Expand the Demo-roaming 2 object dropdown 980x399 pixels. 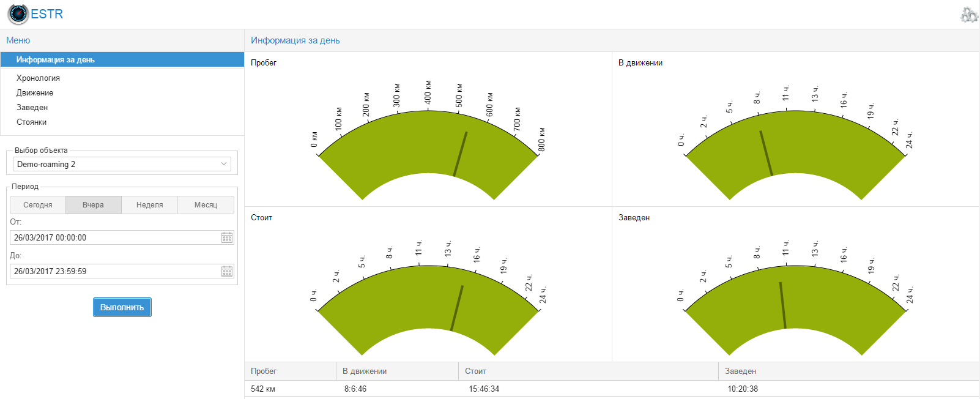click(224, 164)
